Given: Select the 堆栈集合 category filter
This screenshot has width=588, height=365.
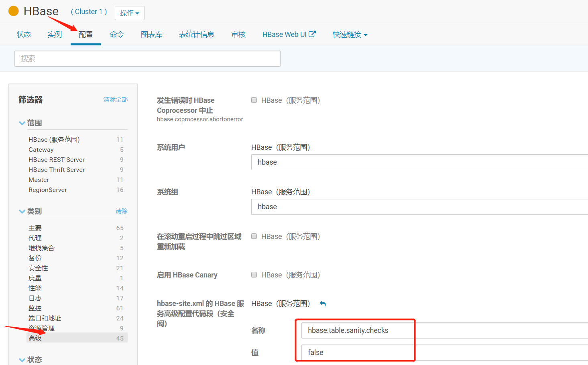Looking at the screenshot, I should [x=41, y=248].
